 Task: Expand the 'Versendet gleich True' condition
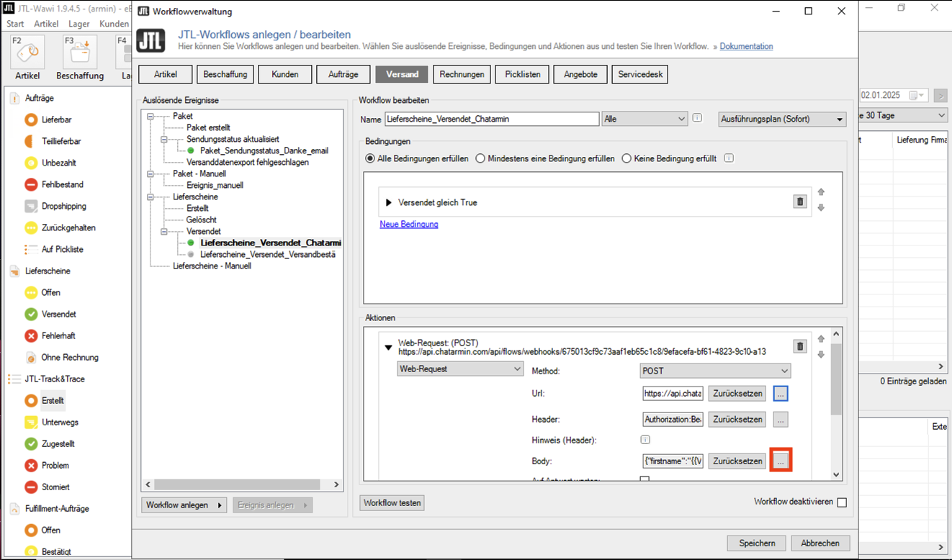coord(389,203)
